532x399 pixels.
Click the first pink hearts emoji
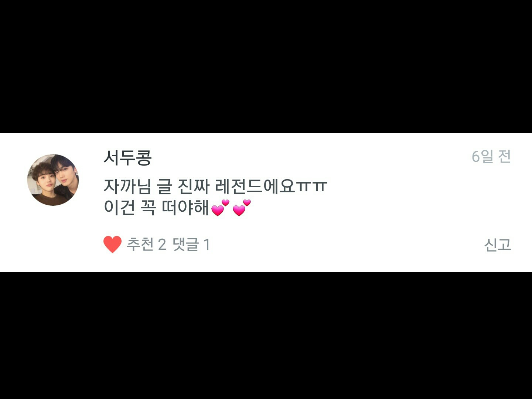click(220, 208)
